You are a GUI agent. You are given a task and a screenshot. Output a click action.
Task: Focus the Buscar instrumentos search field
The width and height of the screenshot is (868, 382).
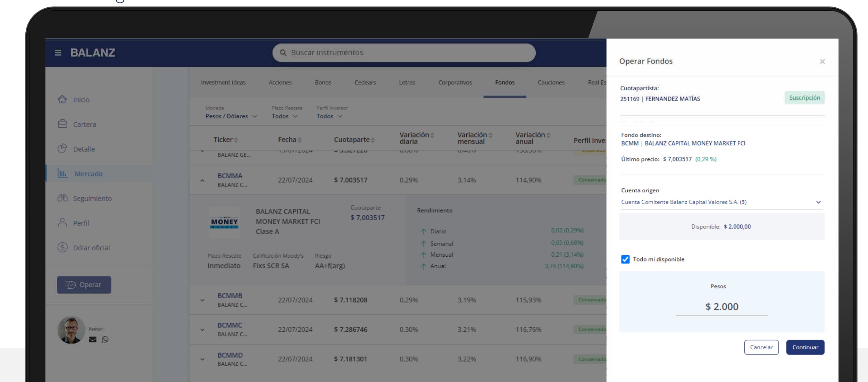pyautogui.click(x=404, y=53)
